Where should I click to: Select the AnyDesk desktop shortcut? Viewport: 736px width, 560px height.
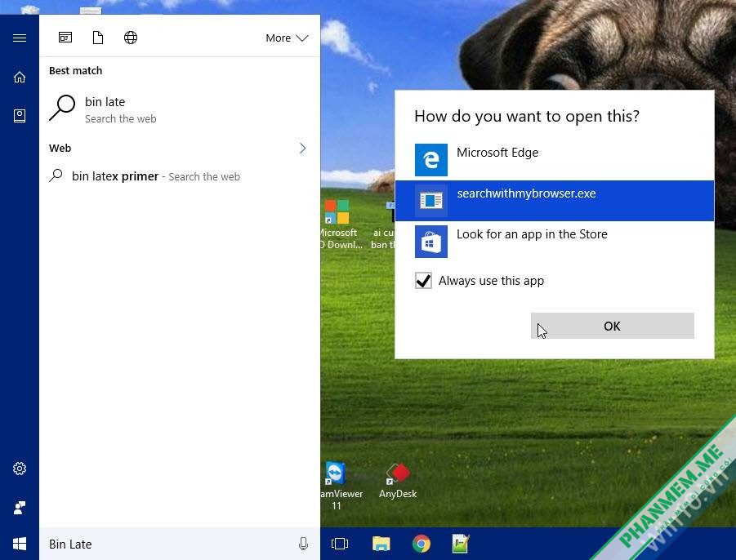[x=398, y=481]
